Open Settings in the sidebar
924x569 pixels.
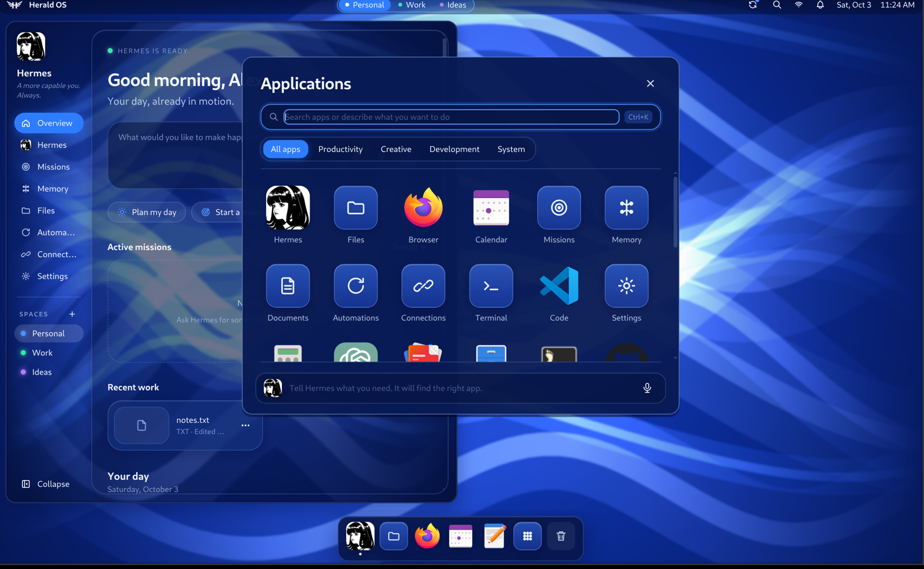49,276
